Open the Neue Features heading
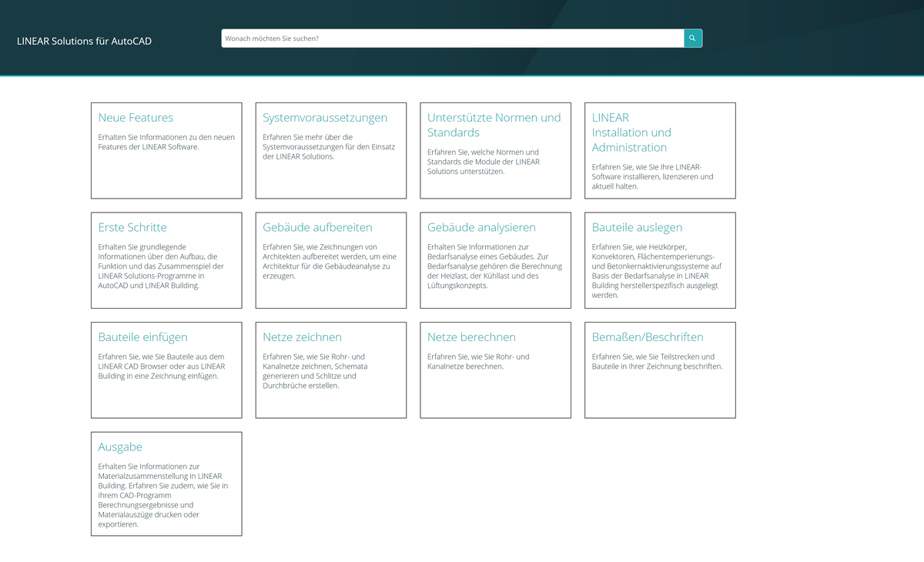This screenshot has height=562, width=924. 136,118
